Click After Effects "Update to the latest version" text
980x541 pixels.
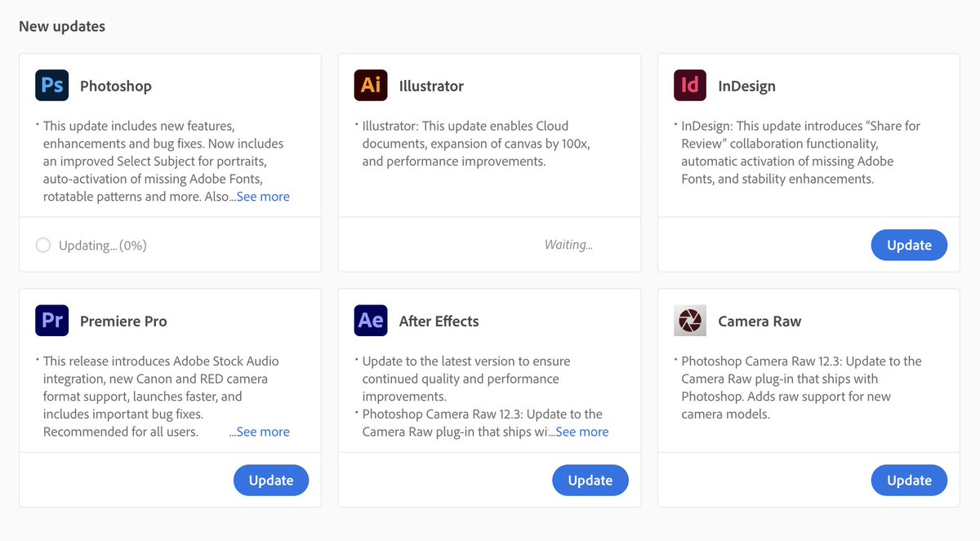[x=466, y=379]
